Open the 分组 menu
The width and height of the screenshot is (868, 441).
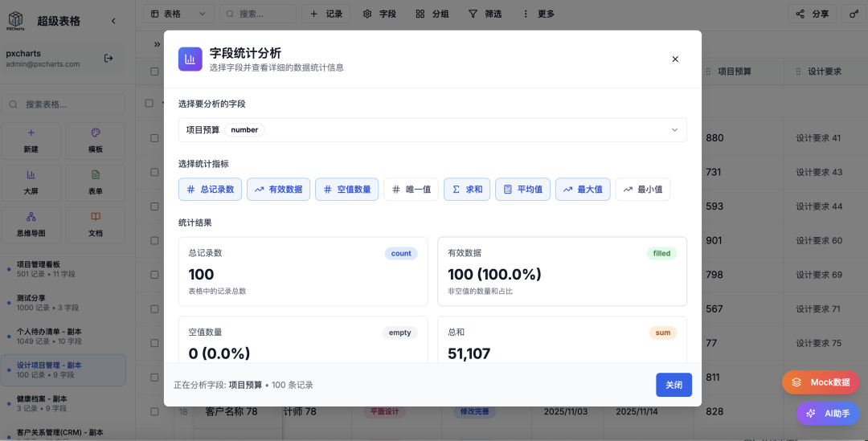(432, 14)
